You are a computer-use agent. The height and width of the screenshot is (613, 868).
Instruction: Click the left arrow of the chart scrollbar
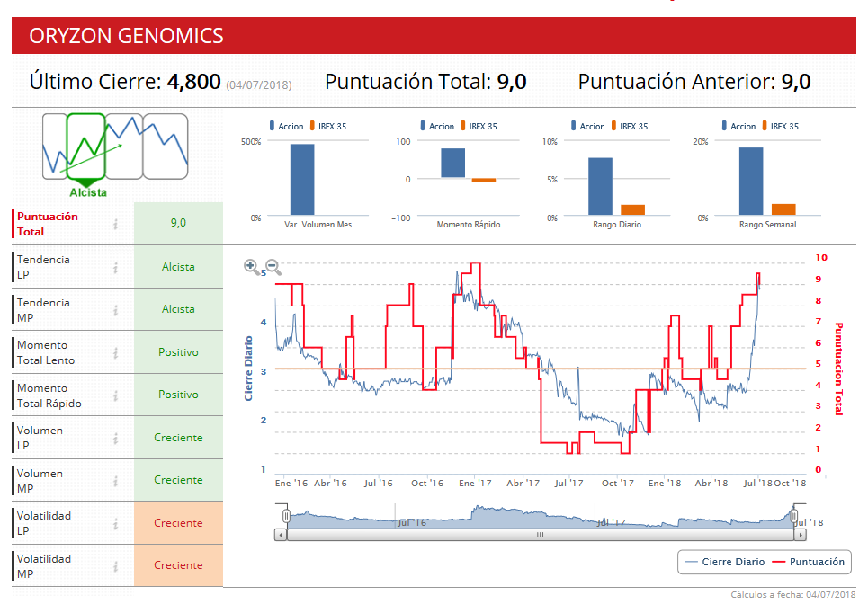[x=281, y=535]
